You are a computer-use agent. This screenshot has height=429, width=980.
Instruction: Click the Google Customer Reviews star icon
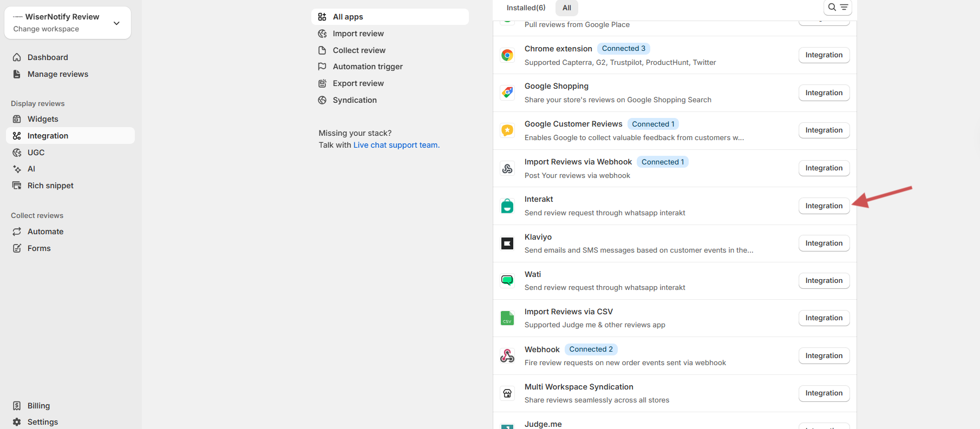(507, 130)
